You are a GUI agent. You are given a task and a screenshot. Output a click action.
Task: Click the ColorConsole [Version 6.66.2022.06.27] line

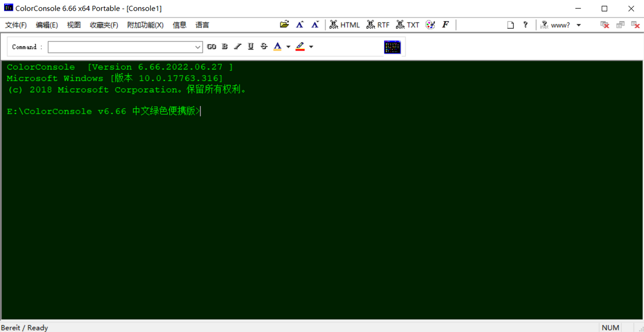pos(120,67)
